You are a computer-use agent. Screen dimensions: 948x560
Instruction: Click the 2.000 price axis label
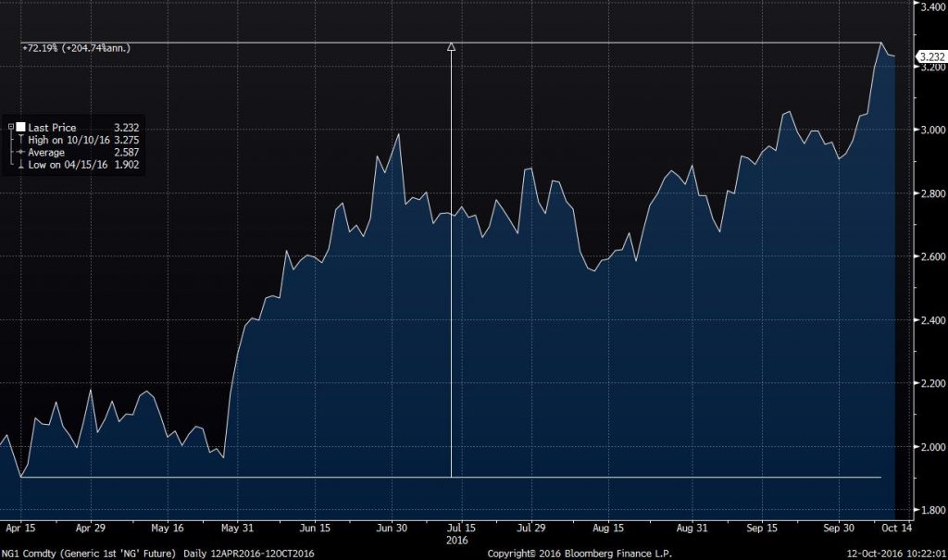(929, 447)
